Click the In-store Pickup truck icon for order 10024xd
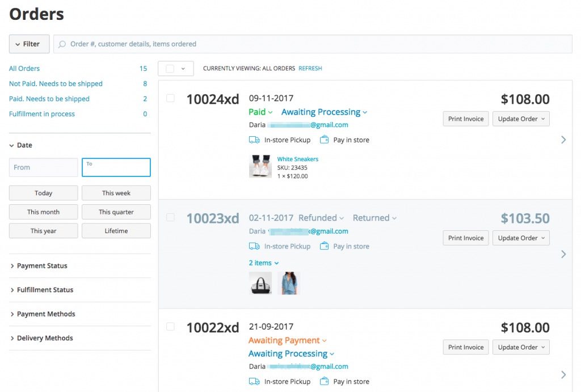The width and height of the screenshot is (581, 392). [254, 140]
